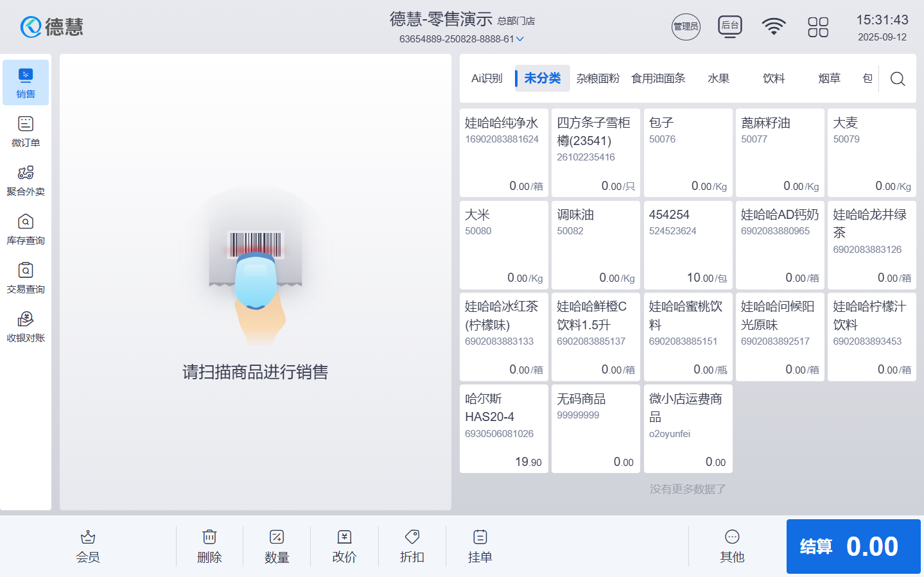Open 微订单 in the sidebar

coord(26,132)
